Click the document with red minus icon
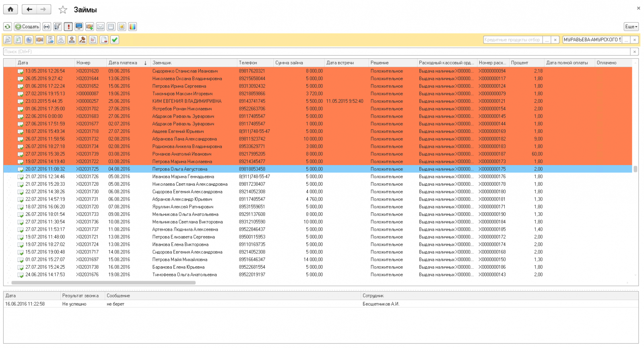The width and height of the screenshot is (644, 348). click(104, 39)
